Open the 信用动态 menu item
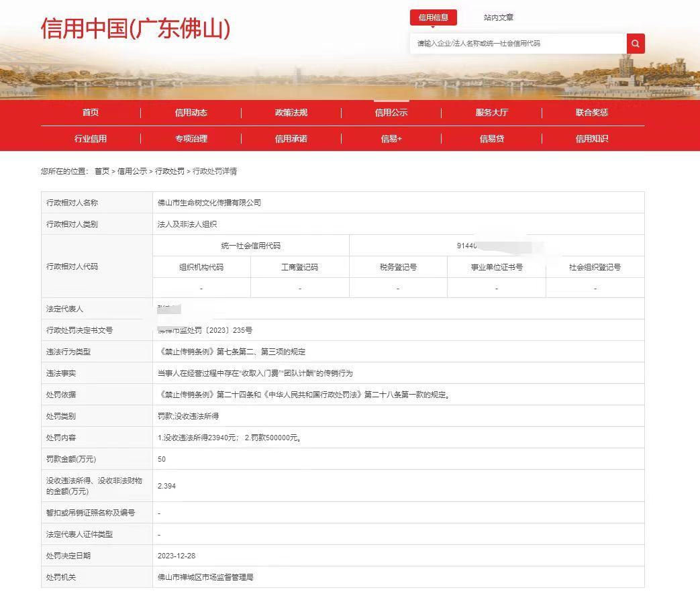 point(191,113)
